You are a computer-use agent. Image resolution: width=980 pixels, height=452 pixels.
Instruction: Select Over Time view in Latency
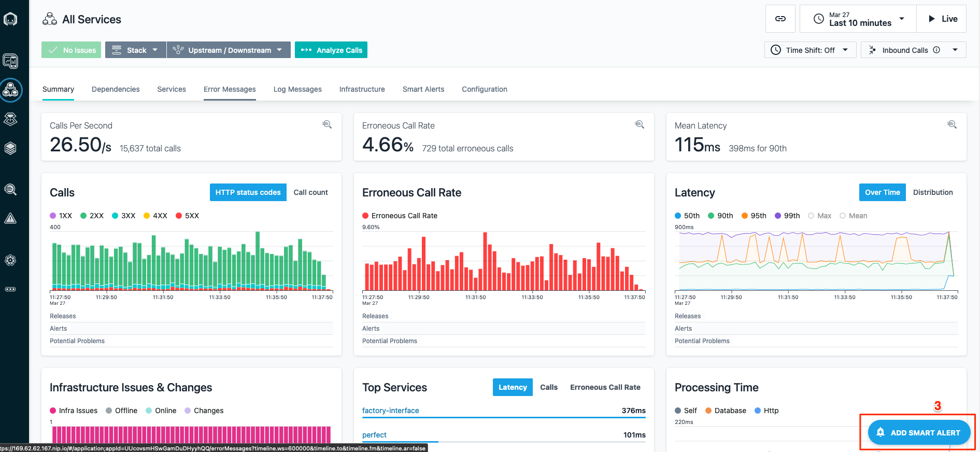click(882, 192)
